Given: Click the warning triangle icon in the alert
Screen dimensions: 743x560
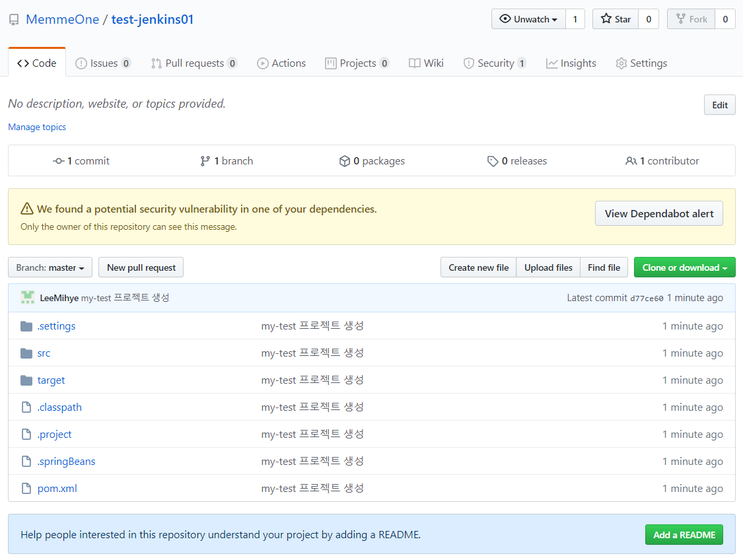Looking at the screenshot, I should tap(27, 209).
